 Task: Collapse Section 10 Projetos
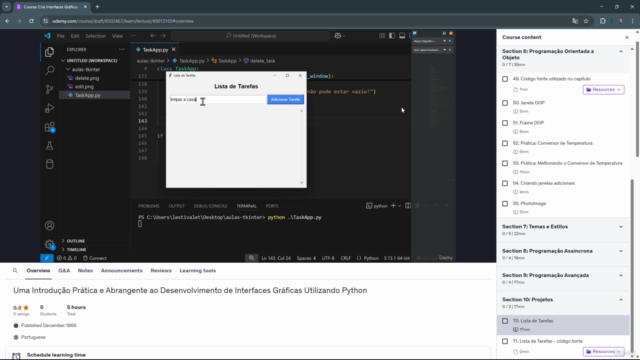[621, 300]
